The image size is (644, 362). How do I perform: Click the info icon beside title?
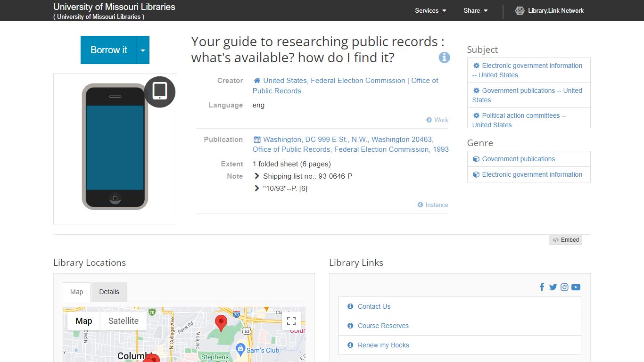[444, 58]
